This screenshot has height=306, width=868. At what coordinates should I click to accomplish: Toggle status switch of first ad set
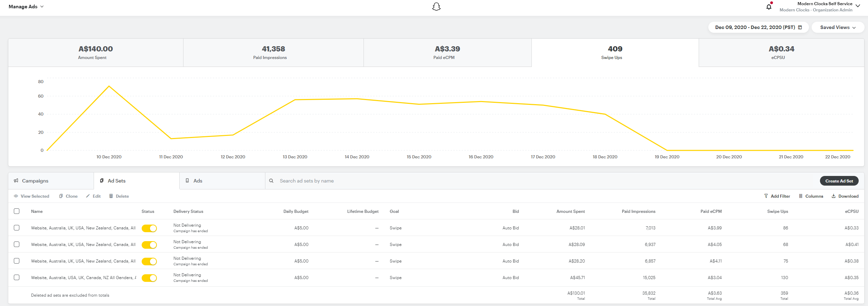[149, 228]
